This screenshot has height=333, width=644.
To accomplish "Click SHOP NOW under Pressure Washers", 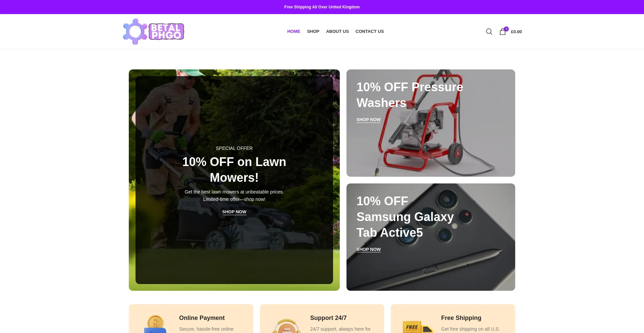I will [369, 120].
